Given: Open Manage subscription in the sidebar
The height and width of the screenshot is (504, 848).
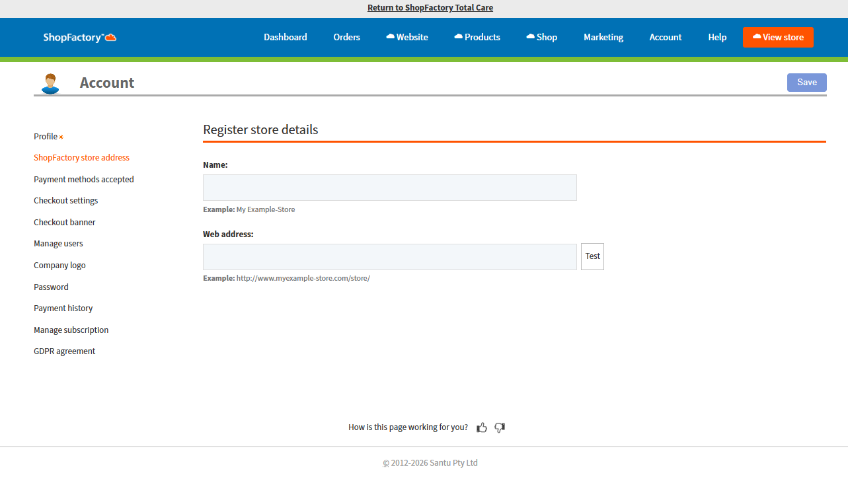Looking at the screenshot, I should pyautogui.click(x=71, y=330).
